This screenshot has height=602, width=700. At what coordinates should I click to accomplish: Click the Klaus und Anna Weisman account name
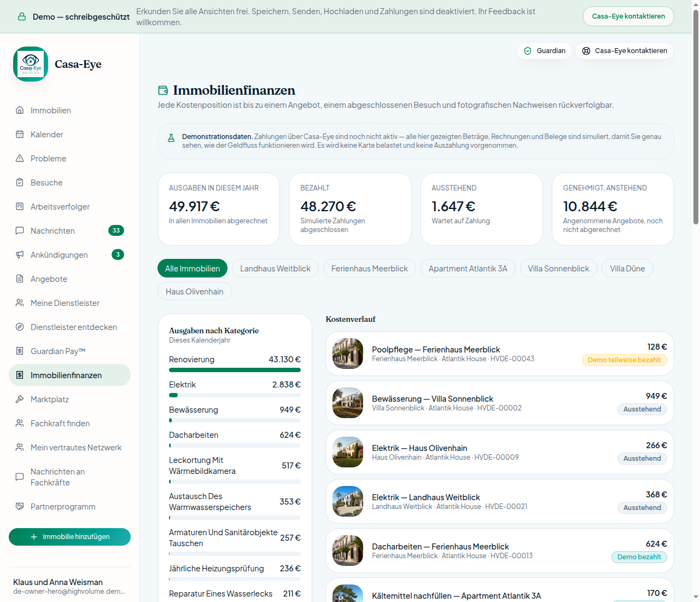pyautogui.click(x=58, y=582)
